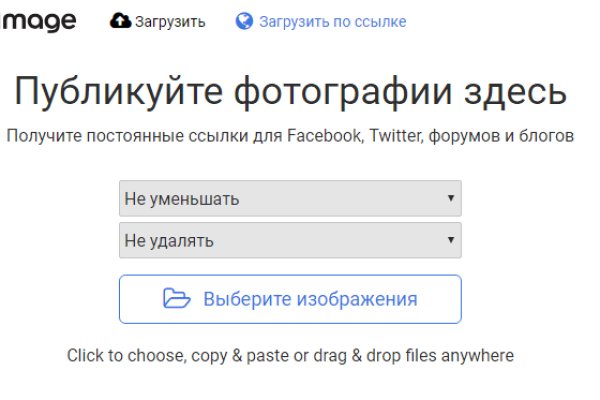Screen dimensions: 600x400
Task: Open the "Загрузить" menu item
Action: pyautogui.click(x=170, y=21)
